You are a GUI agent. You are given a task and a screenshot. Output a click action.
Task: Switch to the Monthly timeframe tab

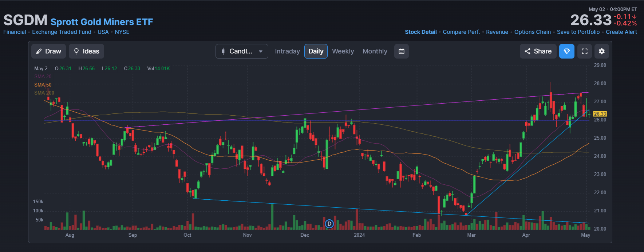click(x=375, y=51)
